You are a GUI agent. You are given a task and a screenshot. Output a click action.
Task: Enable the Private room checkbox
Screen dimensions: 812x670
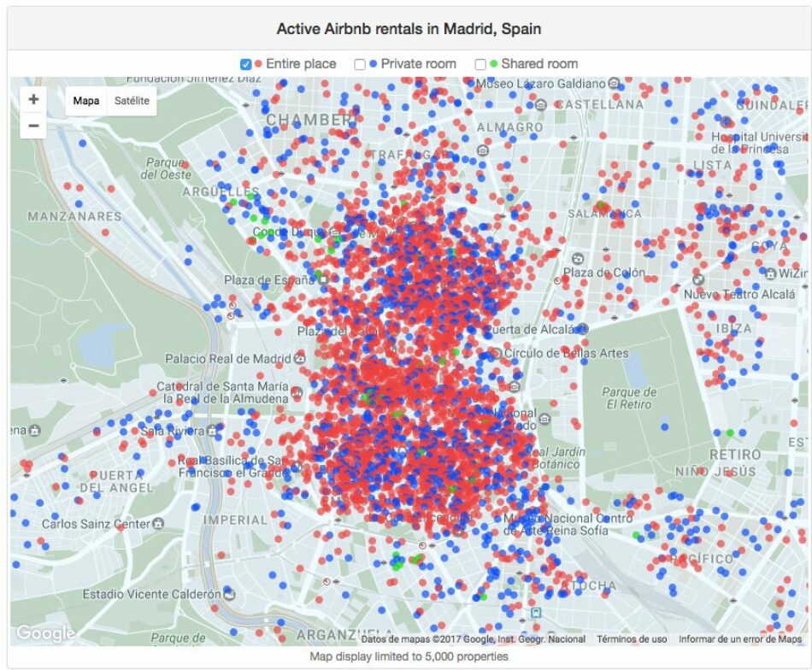pyautogui.click(x=359, y=64)
